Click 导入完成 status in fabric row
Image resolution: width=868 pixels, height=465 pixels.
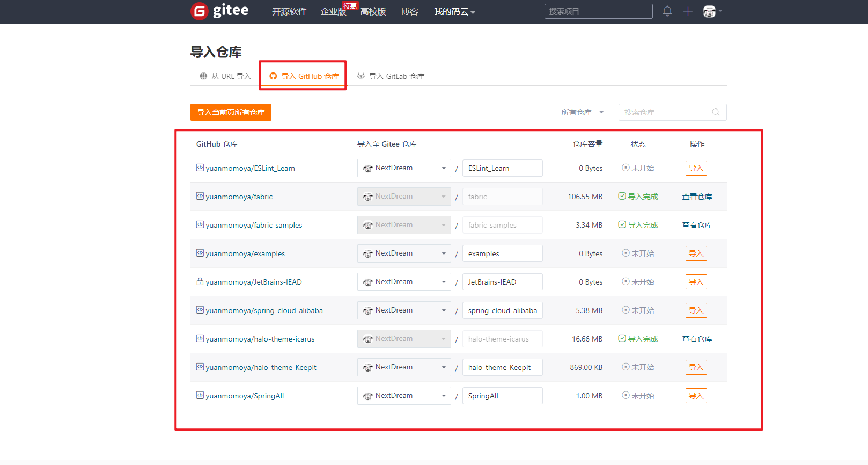(638, 197)
